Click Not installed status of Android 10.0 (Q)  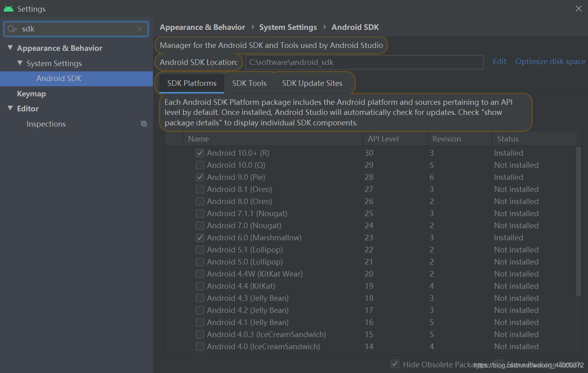(516, 165)
